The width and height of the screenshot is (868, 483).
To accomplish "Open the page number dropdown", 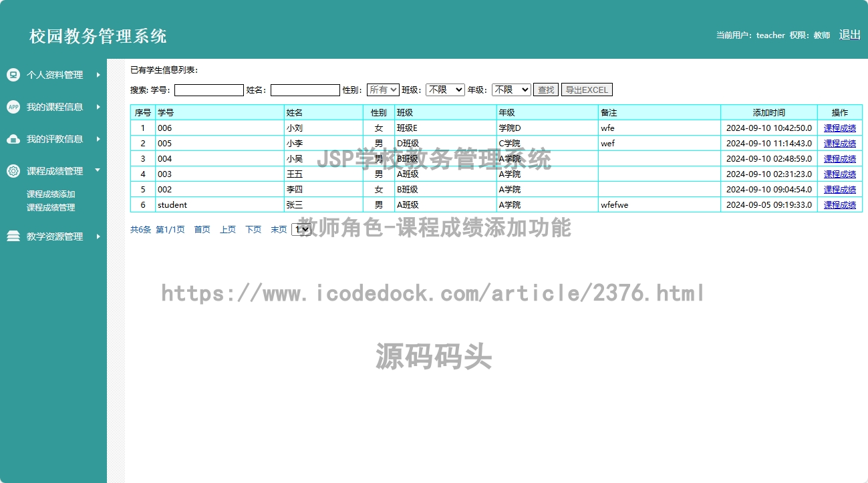I will coord(301,229).
